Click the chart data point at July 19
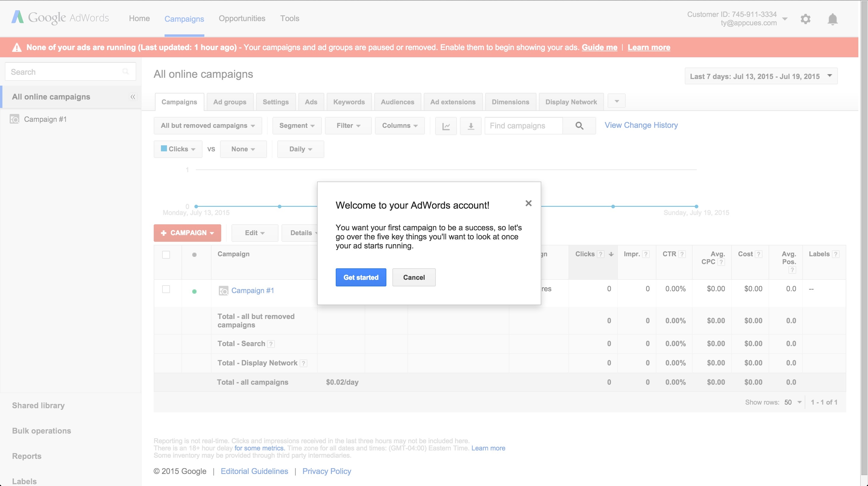 point(697,206)
